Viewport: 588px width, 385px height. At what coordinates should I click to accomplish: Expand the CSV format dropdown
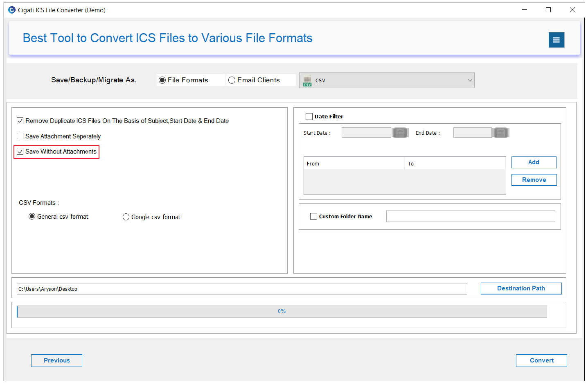coord(470,81)
